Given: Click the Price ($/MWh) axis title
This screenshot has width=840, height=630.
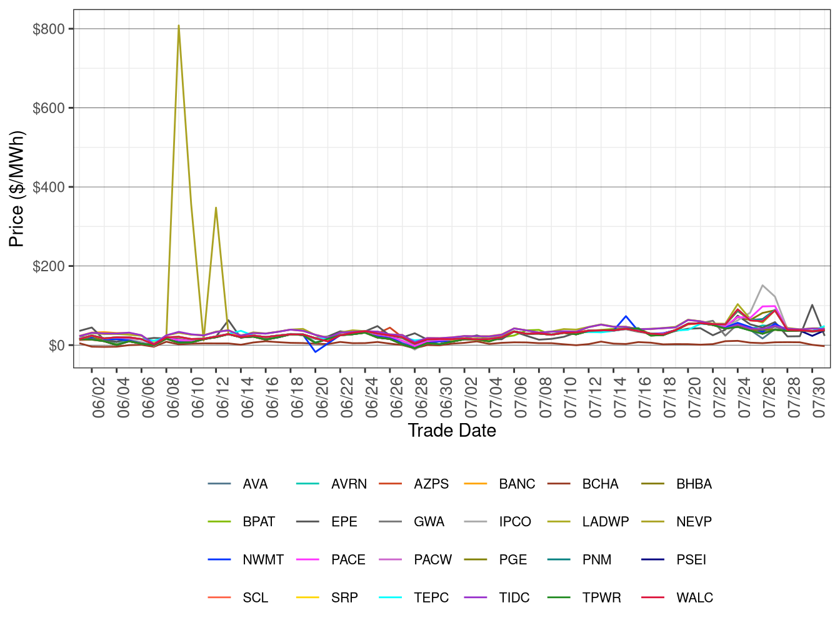Looking at the screenshot, I should 16,189.
